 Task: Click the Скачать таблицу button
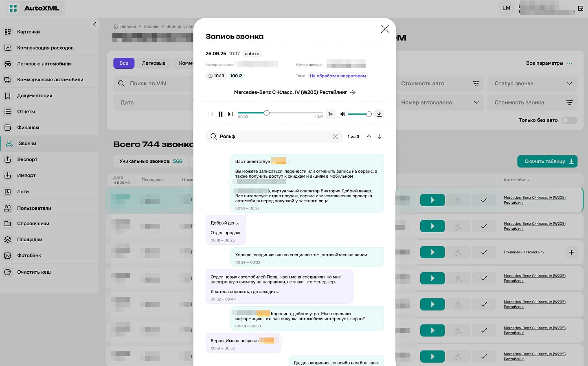coord(547,161)
